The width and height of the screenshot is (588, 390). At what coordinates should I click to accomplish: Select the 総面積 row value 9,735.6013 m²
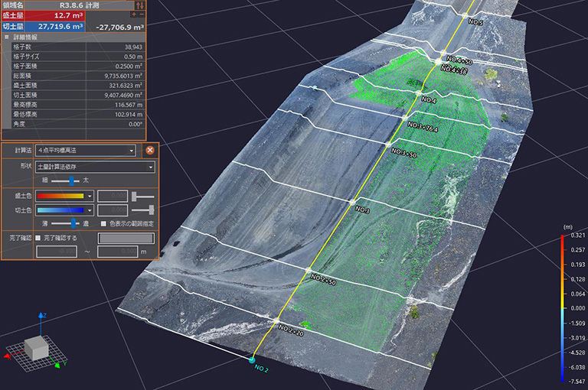pos(123,76)
